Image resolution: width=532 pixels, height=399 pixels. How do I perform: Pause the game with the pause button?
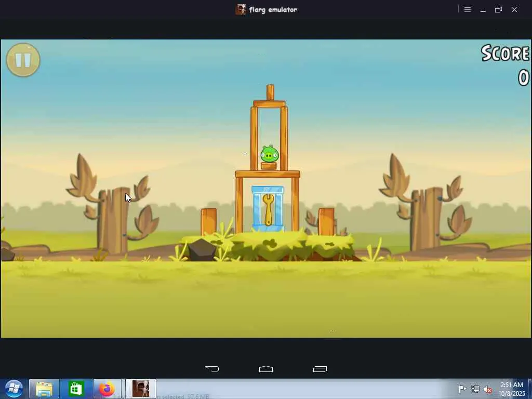point(23,60)
